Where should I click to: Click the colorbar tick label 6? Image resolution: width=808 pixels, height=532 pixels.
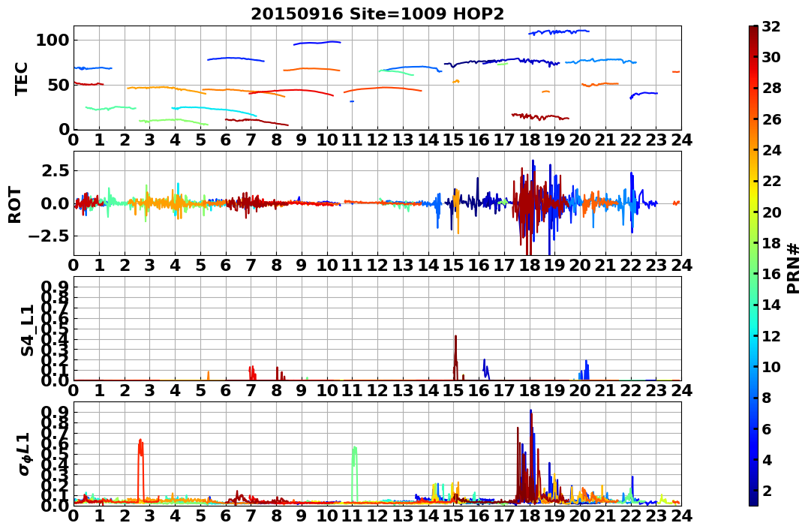[767, 428]
